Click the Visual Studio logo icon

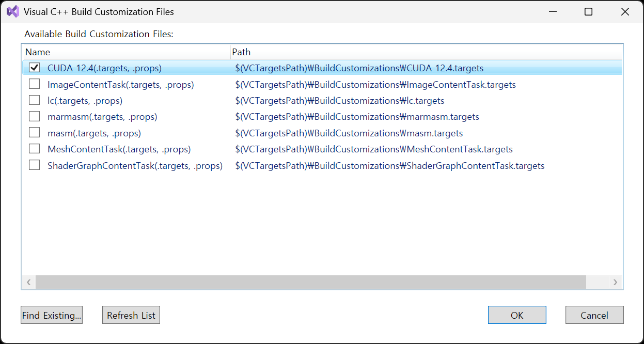(x=13, y=11)
